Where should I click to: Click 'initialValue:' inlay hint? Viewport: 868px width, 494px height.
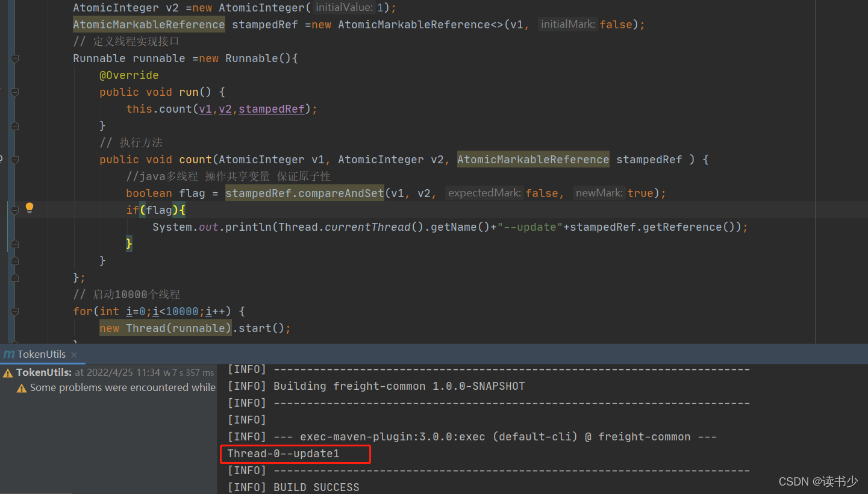(344, 8)
